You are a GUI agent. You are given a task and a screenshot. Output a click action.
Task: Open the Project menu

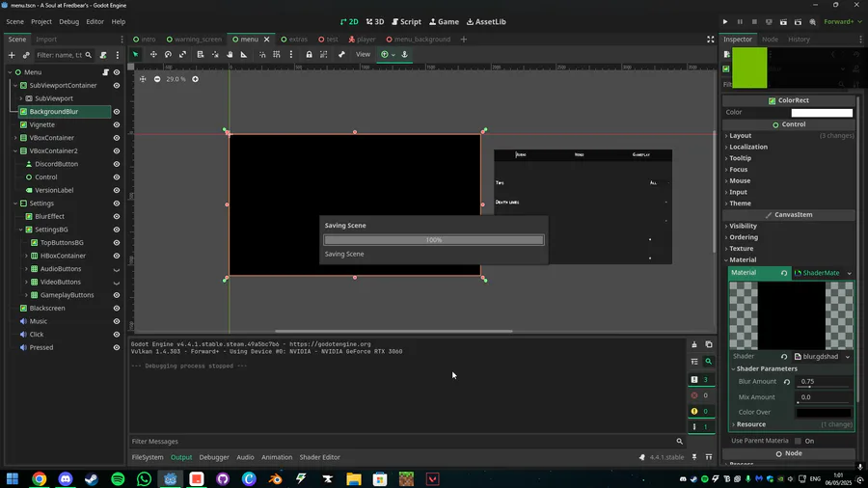[41, 21]
